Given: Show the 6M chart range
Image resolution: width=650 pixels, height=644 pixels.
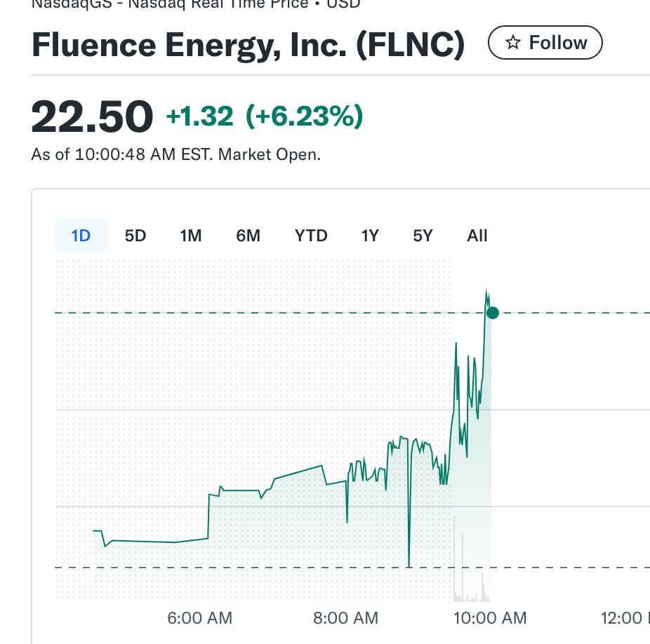Looking at the screenshot, I should click(x=248, y=236).
